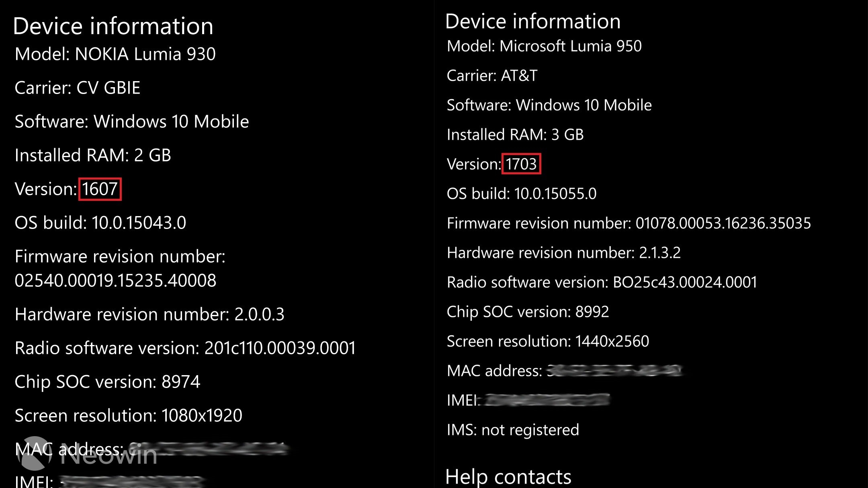This screenshot has height=488, width=868.
Task: Open the Help contacts section heading
Action: 508,477
